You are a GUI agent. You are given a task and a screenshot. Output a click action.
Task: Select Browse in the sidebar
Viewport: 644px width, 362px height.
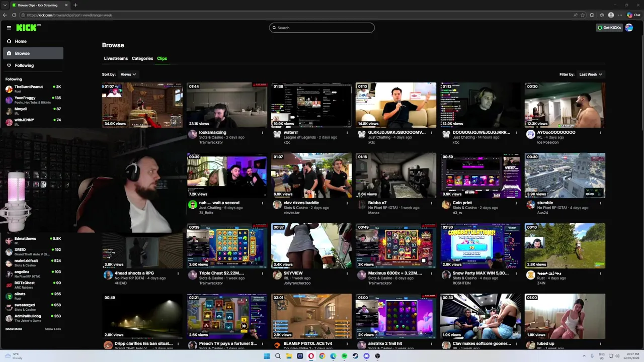[x=33, y=53]
